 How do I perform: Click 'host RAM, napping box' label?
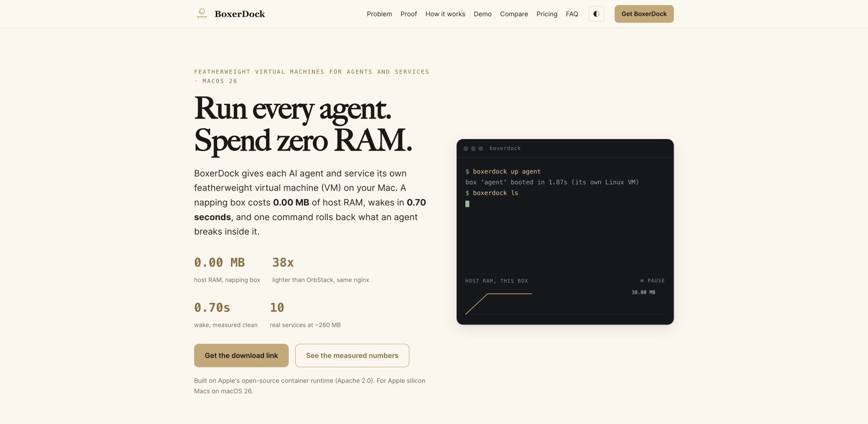[227, 280]
